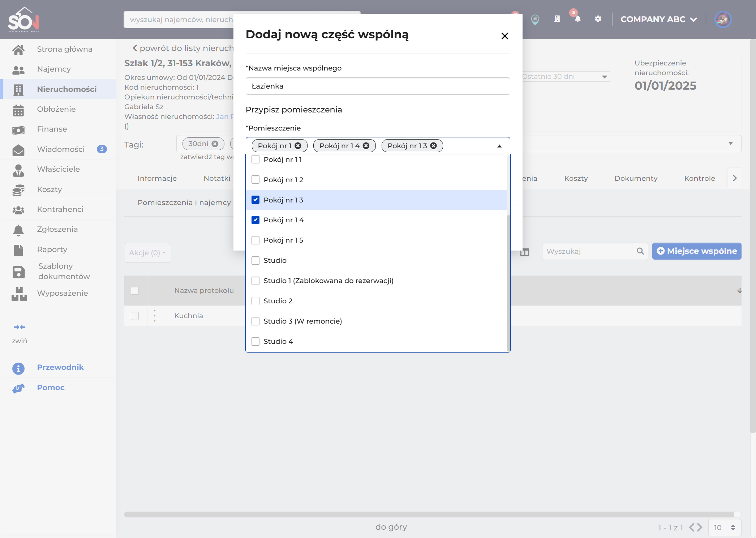The height and width of the screenshot is (538, 756).
Task: Click the Nazwa miejsca wspólnego input field
Action: click(x=378, y=86)
